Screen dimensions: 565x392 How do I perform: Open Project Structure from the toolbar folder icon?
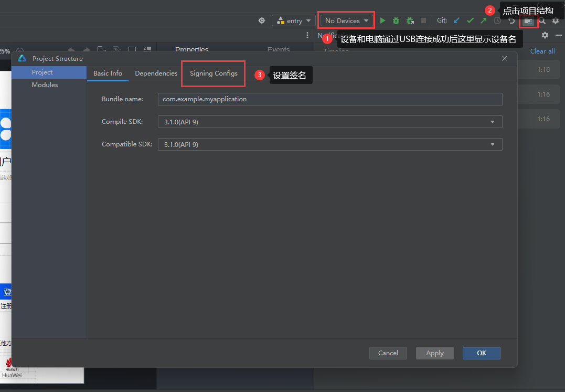(x=528, y=22)
